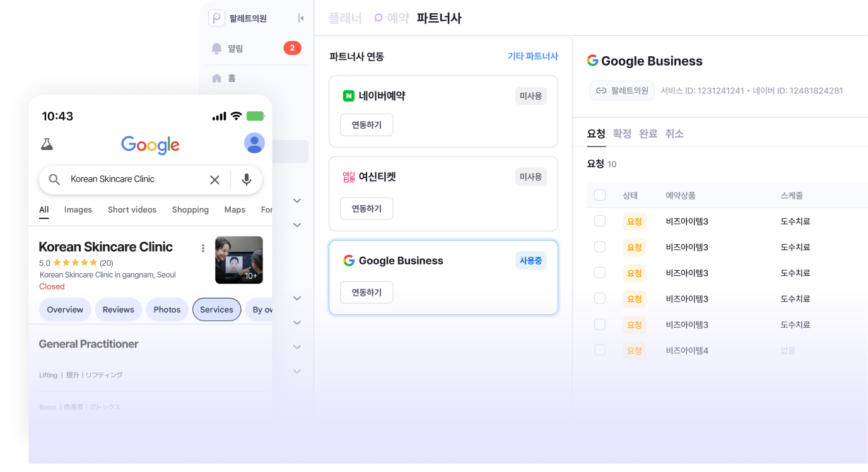Viewport: 868px width, 472px height.
Task: Open the 요청 status tab
Action: click(596, 134)
